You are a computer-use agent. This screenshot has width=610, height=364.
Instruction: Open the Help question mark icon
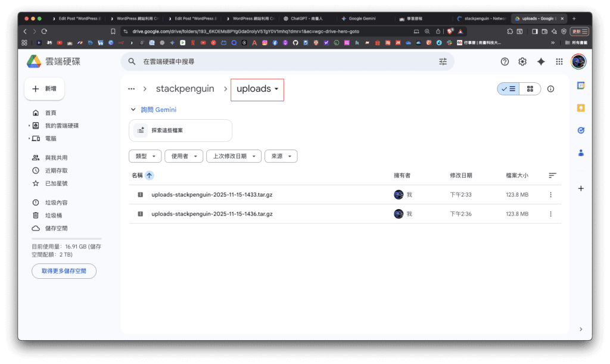point(505,61)
